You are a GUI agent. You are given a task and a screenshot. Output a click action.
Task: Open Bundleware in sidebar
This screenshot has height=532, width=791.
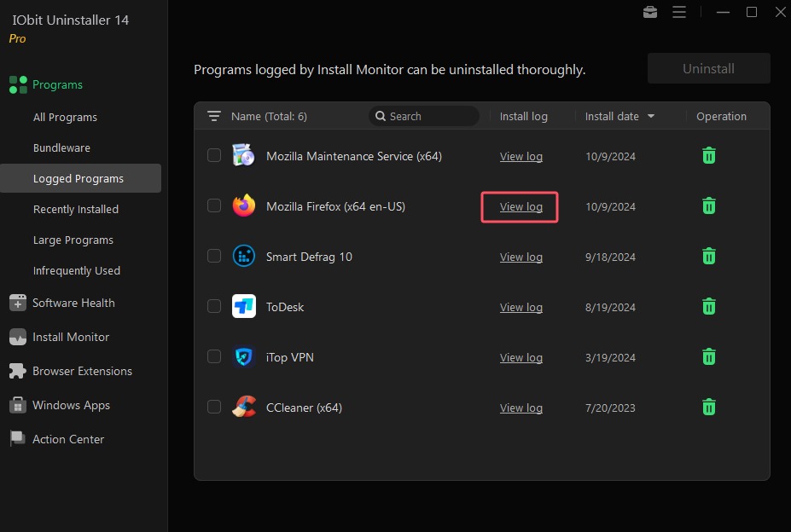(x=61, y=147)
